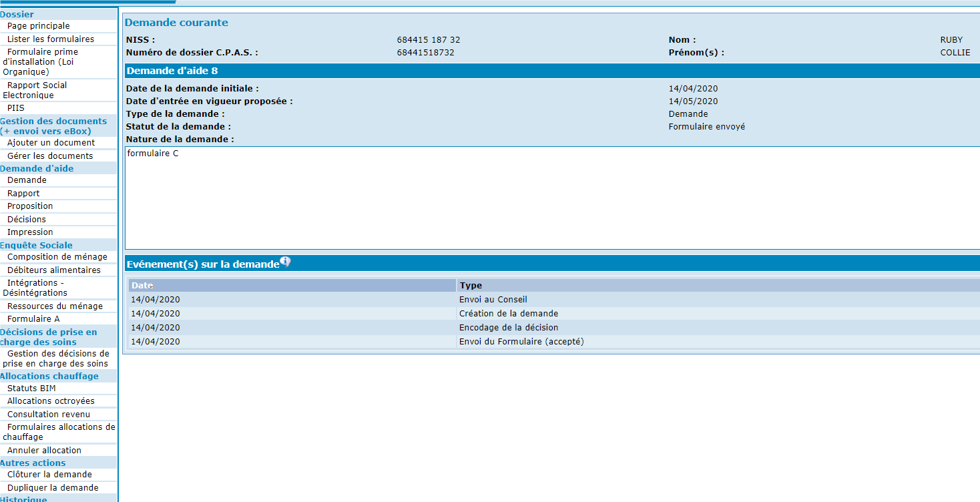Click date in Envoi au Conseil row
The image size is (980, 502).
coord(156,300)
